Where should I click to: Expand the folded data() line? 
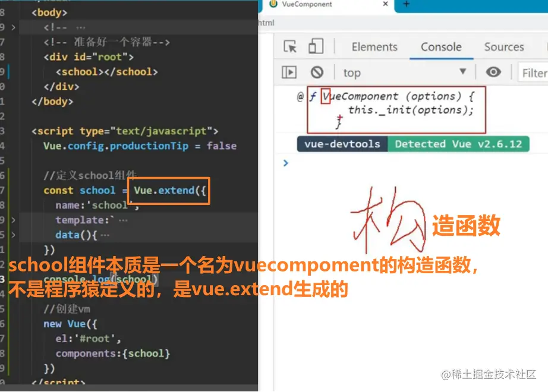click(x=14, y=235)
